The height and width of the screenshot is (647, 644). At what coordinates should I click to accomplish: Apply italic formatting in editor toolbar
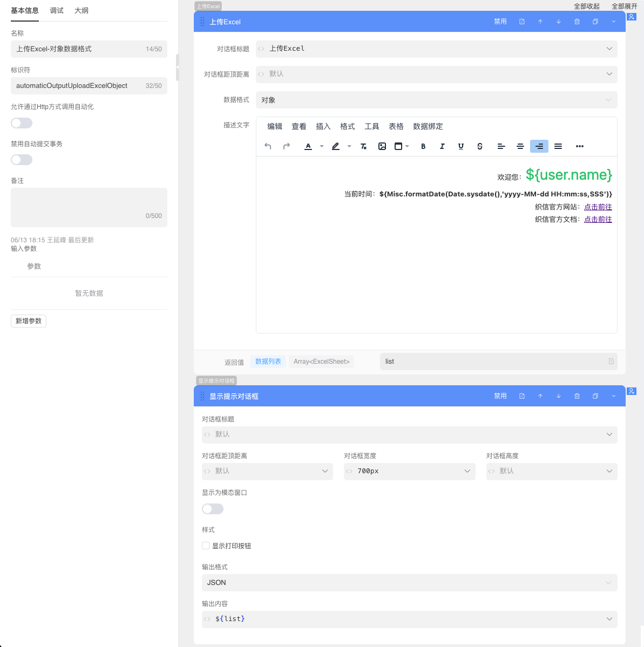point(442,146)
